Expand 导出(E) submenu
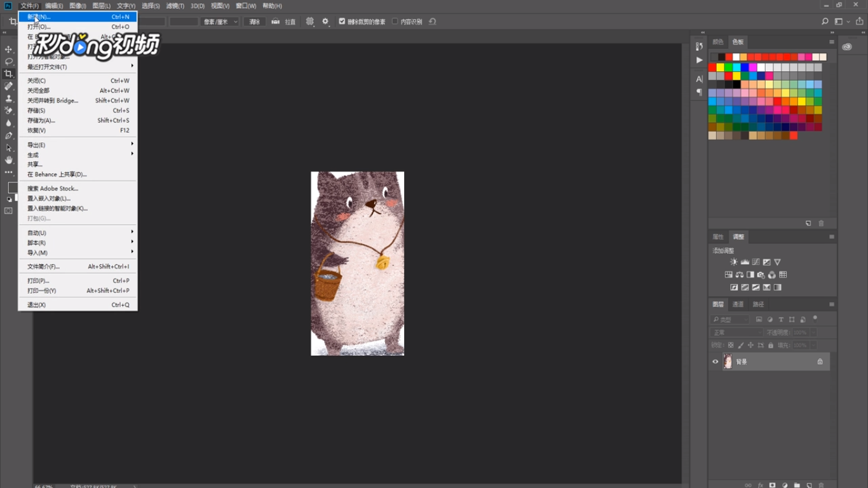868x488 pixels. 78,145
